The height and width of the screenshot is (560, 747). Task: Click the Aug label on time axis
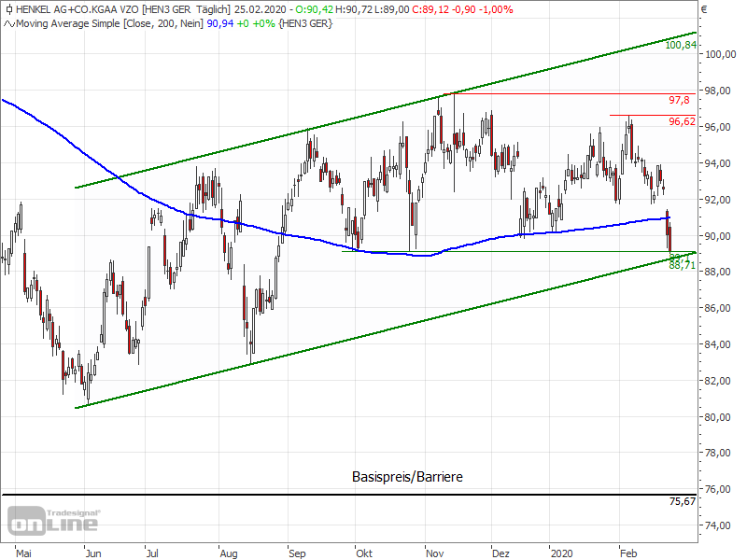(229, 553)
